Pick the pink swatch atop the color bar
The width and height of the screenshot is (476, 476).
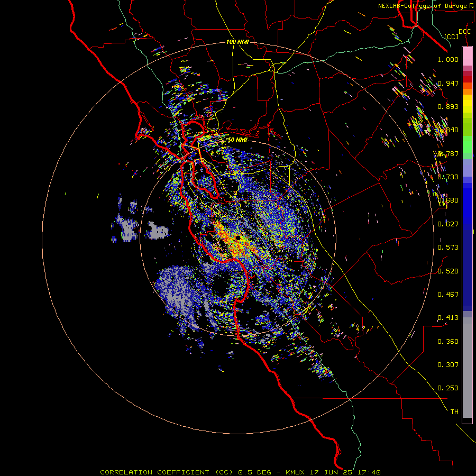coord(467,57)
